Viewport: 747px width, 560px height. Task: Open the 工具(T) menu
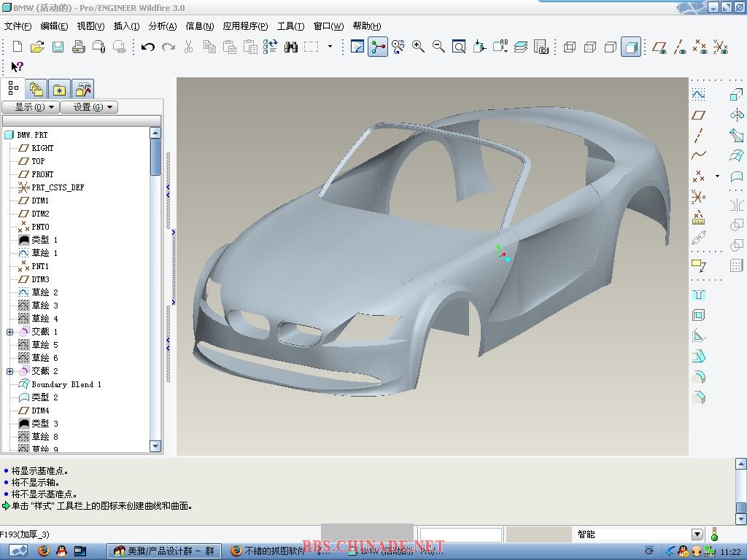pos(290,26)
